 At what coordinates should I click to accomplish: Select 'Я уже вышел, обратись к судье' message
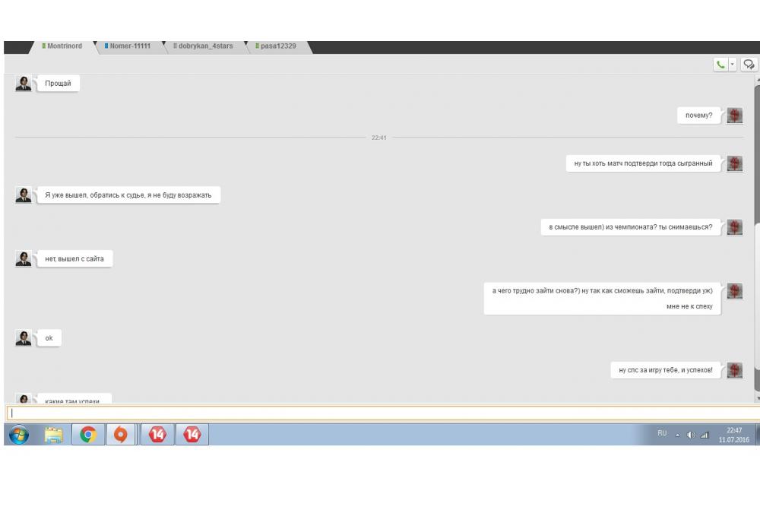[128, 195]
